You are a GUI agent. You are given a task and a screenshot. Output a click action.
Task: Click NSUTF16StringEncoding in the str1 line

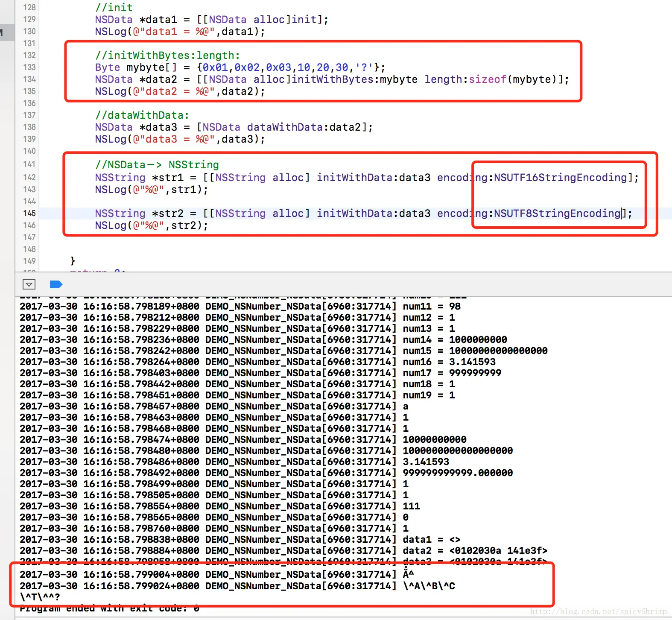click(560, 177)
